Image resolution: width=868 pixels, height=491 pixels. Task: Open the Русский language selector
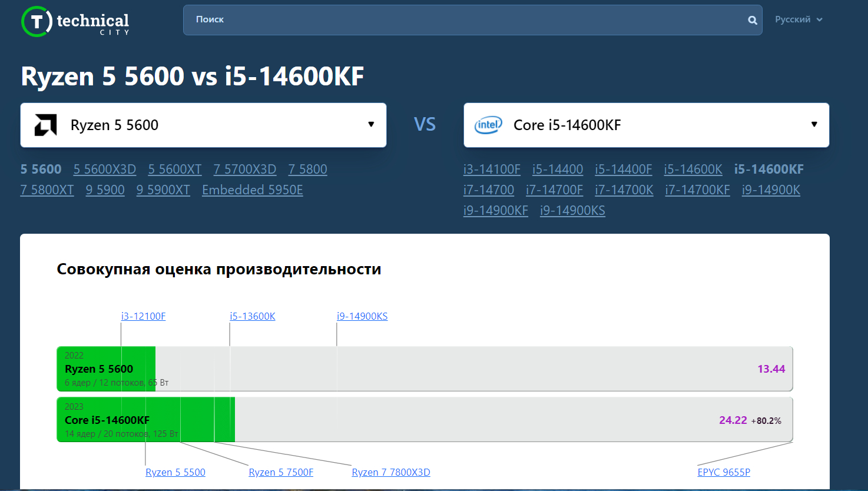799,19
